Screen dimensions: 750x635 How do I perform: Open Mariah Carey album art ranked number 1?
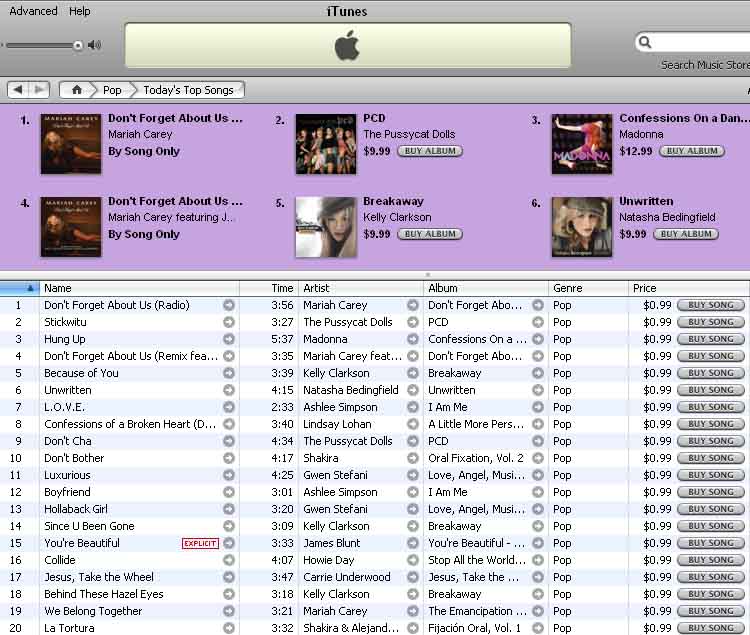[71, 144]
